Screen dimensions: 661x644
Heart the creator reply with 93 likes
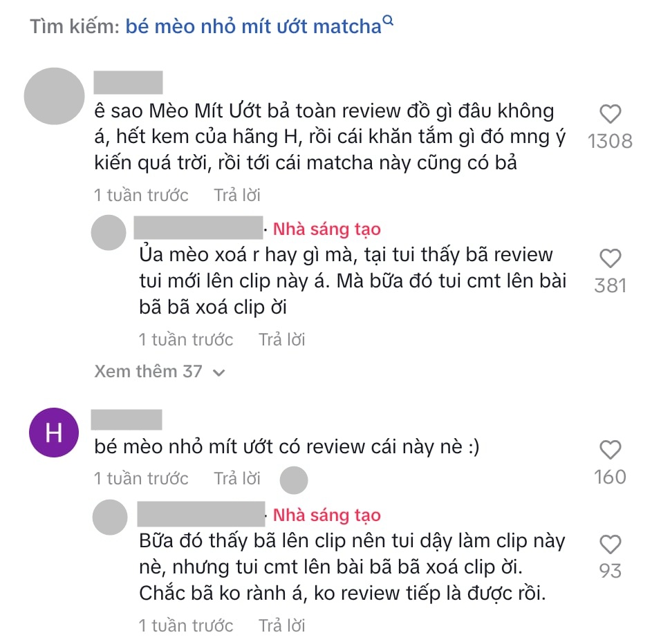point(610,544)
